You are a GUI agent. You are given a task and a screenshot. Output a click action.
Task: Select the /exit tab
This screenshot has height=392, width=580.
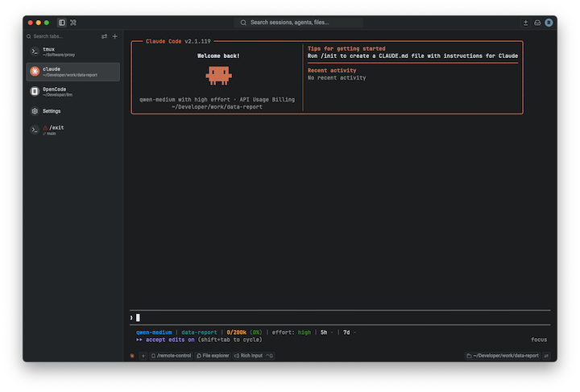pyautogui.click(x=72, y=130)
